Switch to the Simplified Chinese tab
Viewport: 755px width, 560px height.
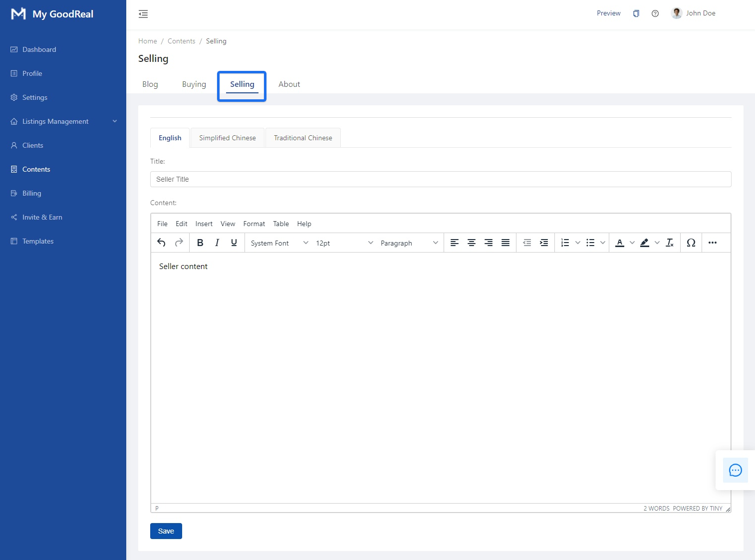click(x=228, y=138)
